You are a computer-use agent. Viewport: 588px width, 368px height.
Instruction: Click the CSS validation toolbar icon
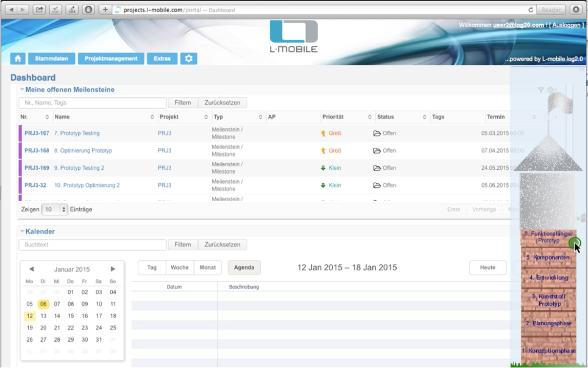pos(72,10)
